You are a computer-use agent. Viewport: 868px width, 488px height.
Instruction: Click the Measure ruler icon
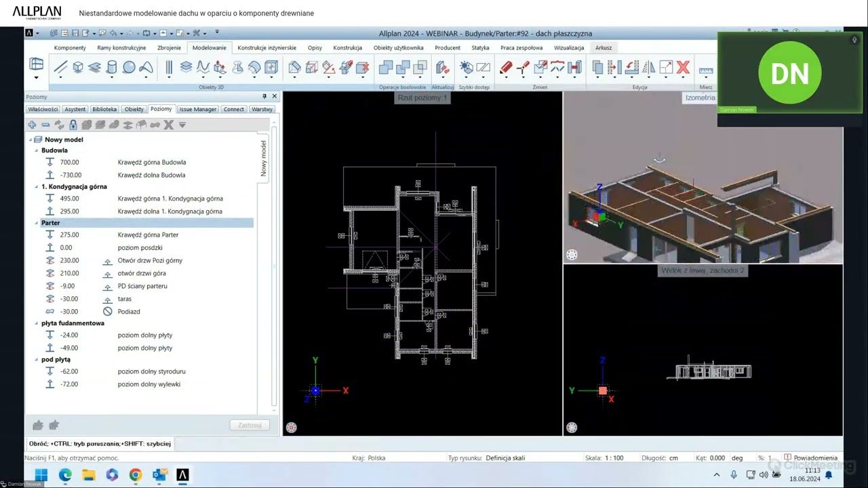point(706,69)
